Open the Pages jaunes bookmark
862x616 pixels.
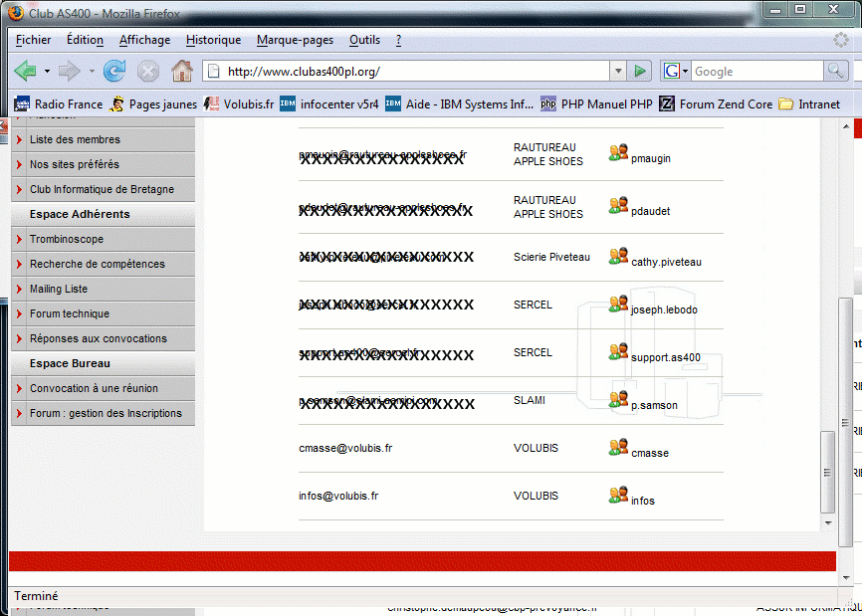point(153,103)
